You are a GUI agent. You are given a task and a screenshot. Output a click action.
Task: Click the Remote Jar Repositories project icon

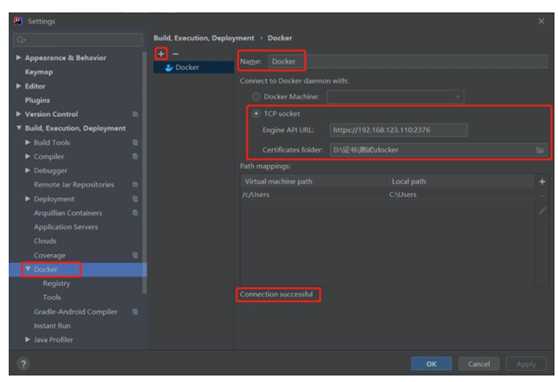point(135,184)
